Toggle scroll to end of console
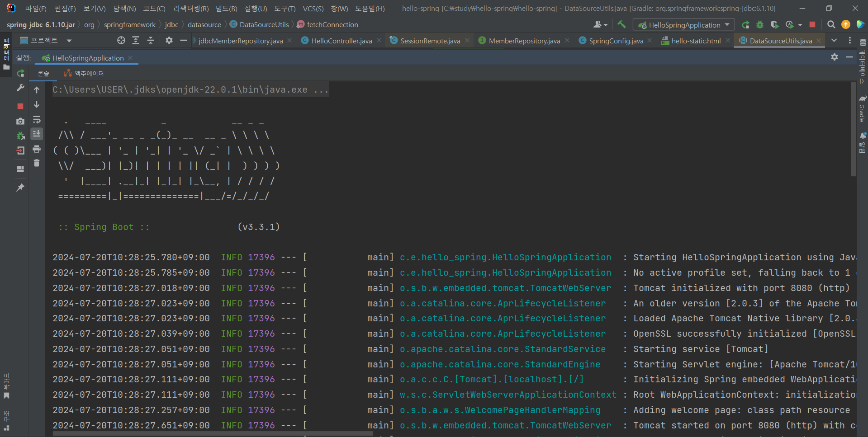The height and width of the screenshot is (437, 868). coord(37,134)
